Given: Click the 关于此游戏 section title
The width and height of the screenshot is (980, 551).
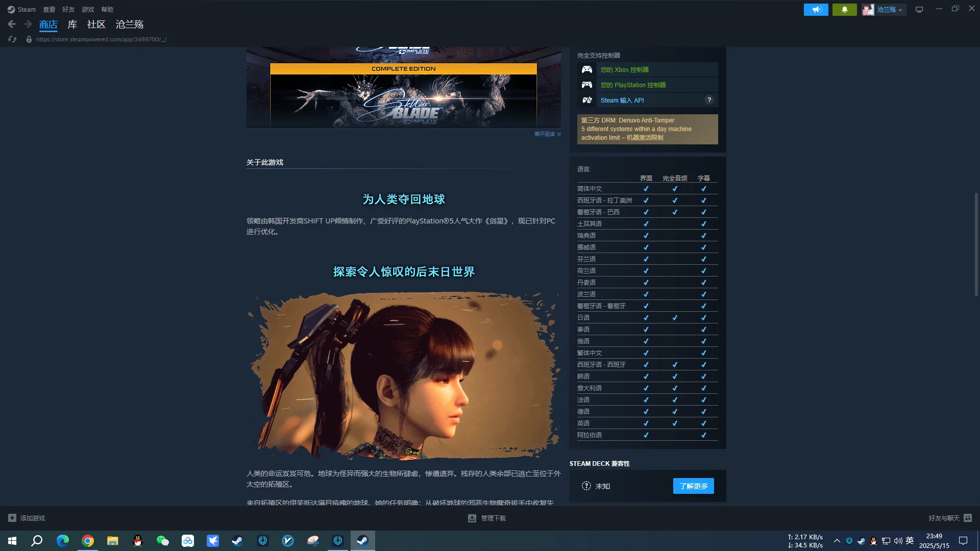Looking at the screenshot, I should point(265,162).
